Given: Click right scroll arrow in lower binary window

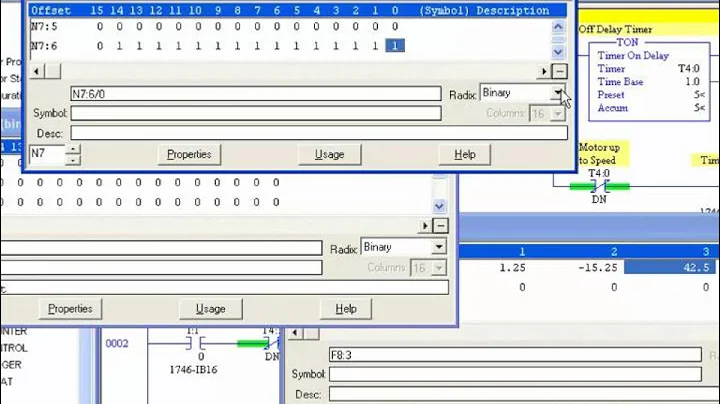Looking at the screenshot, I should 425,226.
